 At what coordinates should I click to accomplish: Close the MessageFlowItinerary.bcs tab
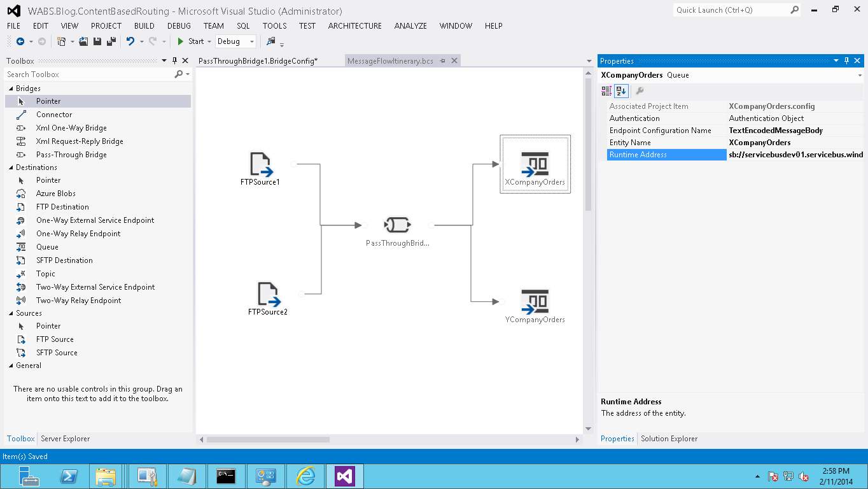coord(454,61)
